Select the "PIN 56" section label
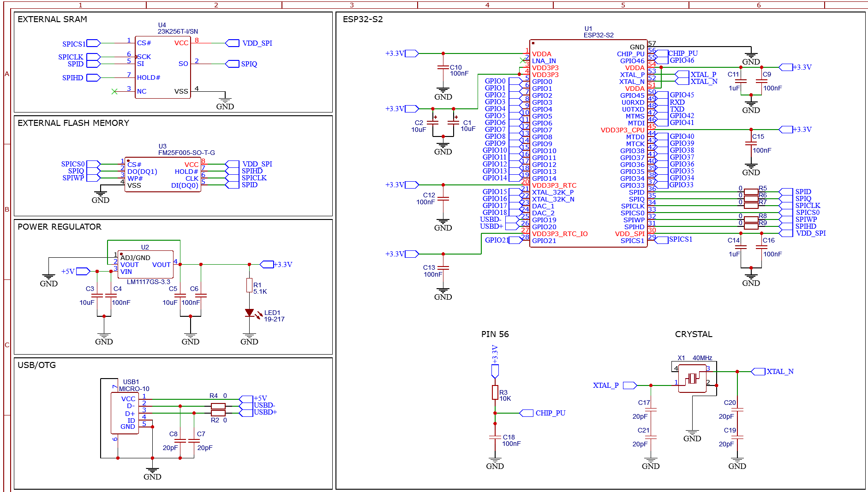 (495, 334)
